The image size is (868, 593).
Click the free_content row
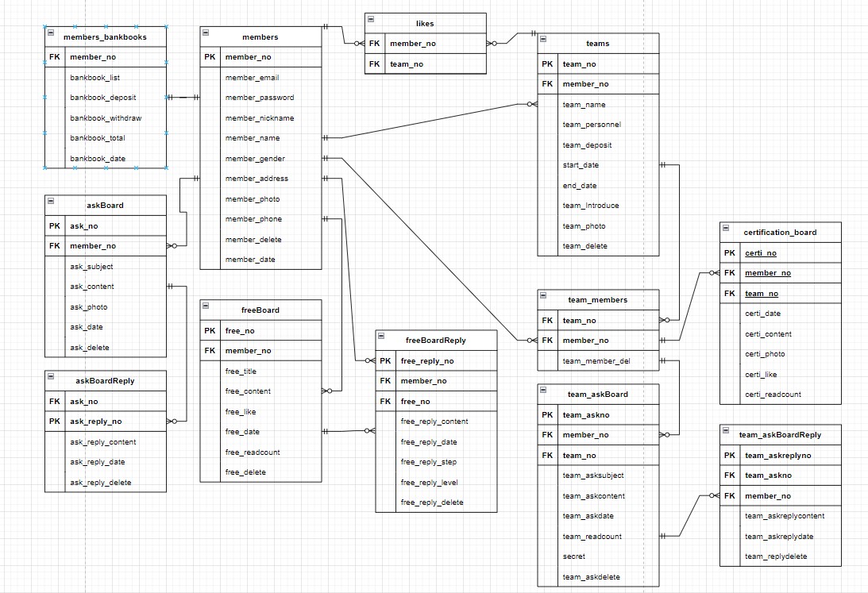pos(260,391)
